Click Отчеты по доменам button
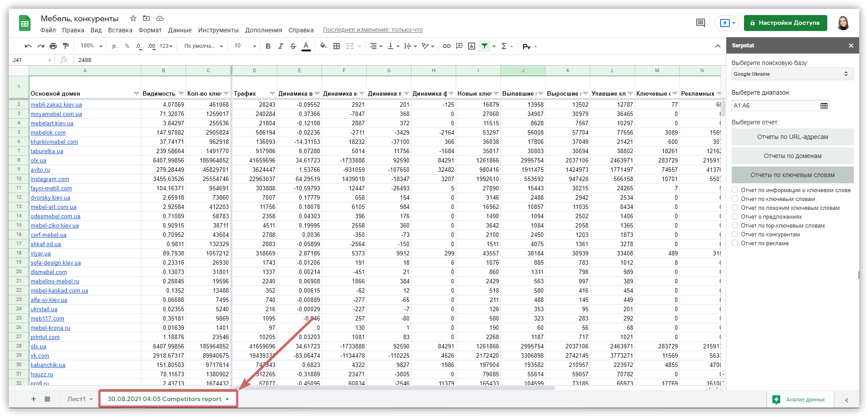 792,156
